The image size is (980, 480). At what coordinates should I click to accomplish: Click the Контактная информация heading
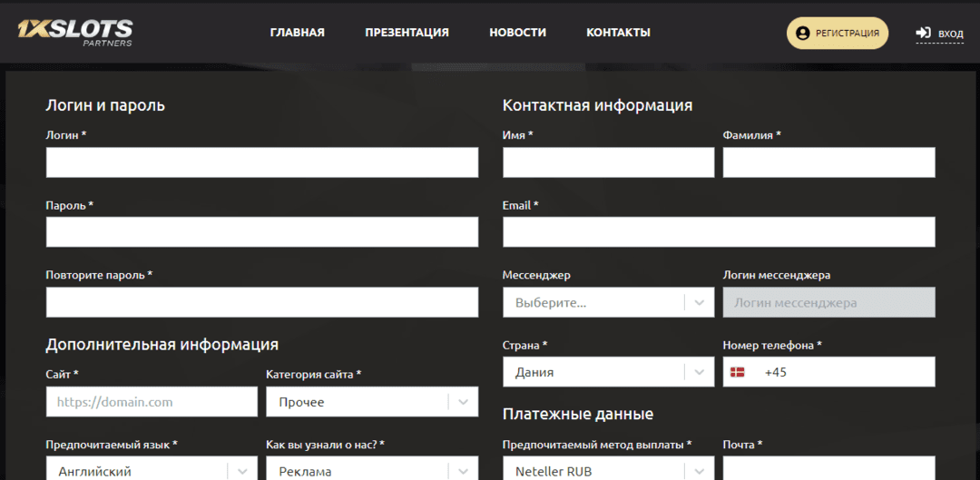(x=597, y=105)
